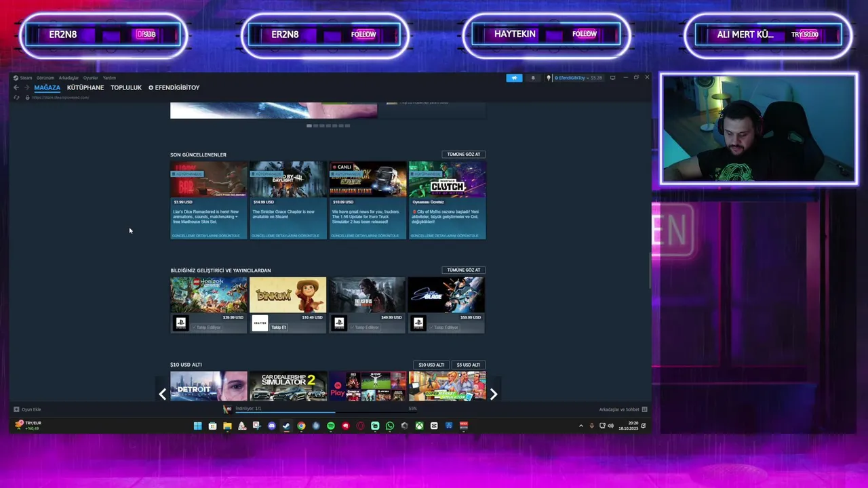This screenshot has width=868, height=488.
Task: Click TÜMÜNE GÖZ AT for Son Güncellenenler
Action: point(463,155)
